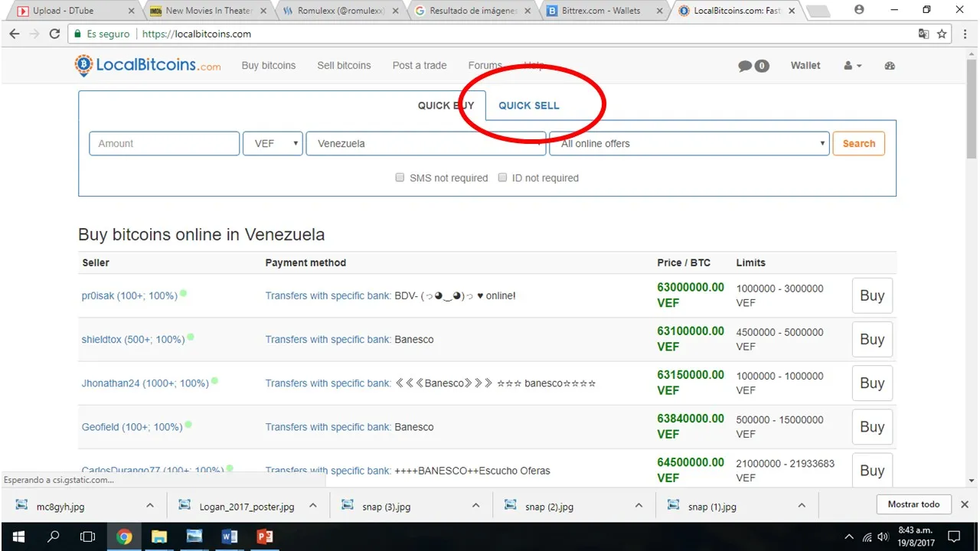The image size is (980, 551).
Task: Click the secure padlock icon
Action: click(x=77, y=34)
